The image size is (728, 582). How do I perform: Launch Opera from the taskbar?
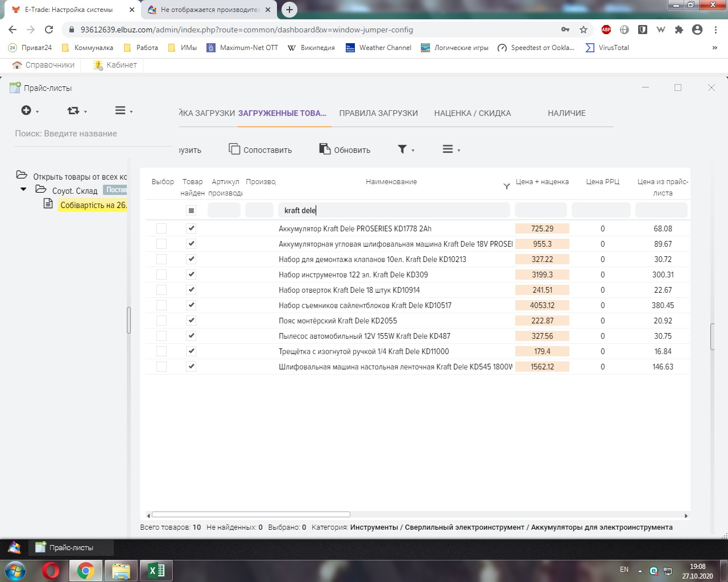tap(51, 571)
